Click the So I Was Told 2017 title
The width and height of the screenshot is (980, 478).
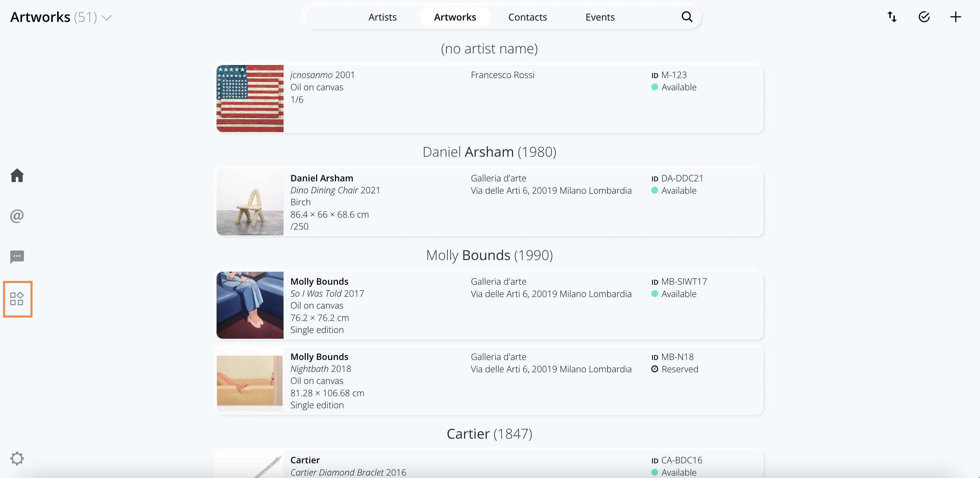coord(327,294)
